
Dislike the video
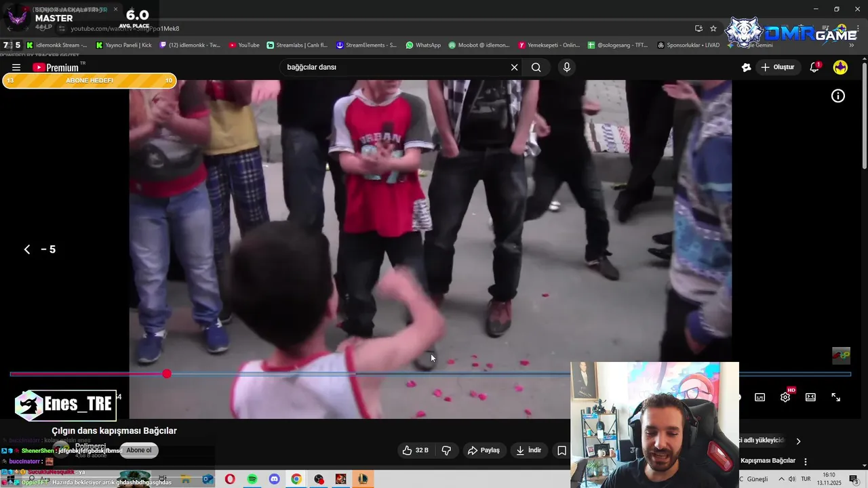(446, 450)
